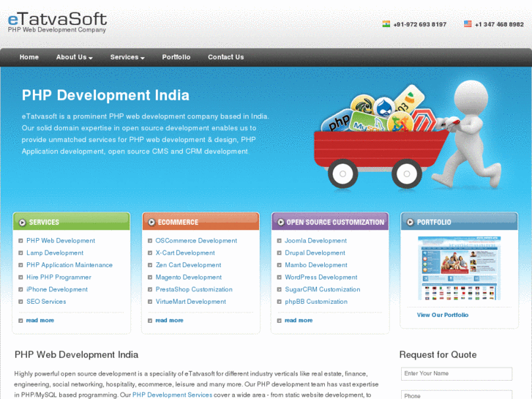Open Mambo Development link
This screenshot has height=399, width=532.
tap(316, 265)
